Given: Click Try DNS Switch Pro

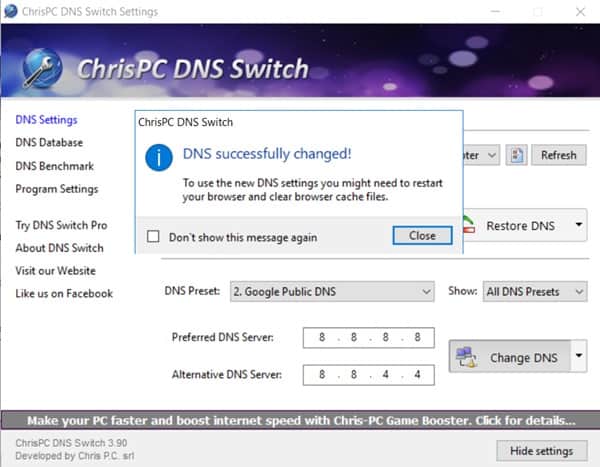Looking at the screenshot, I should point(61,225).
